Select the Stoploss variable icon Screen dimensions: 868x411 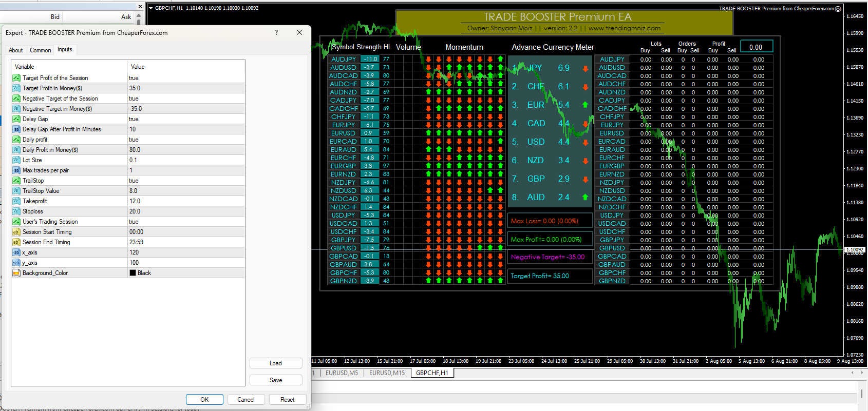16,211
